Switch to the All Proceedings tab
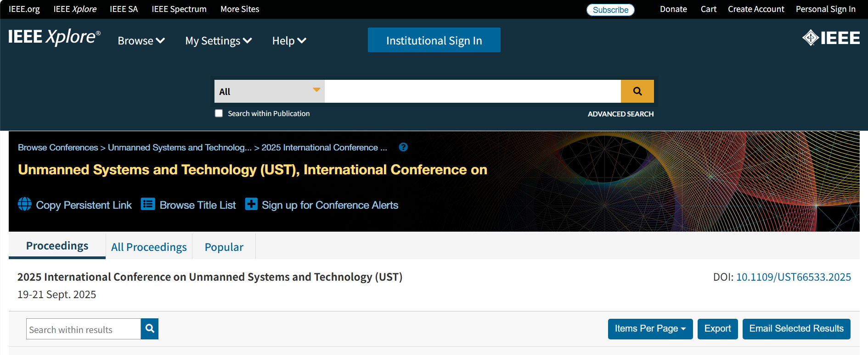Screen dimensions: 868x355 click(149, 247)
